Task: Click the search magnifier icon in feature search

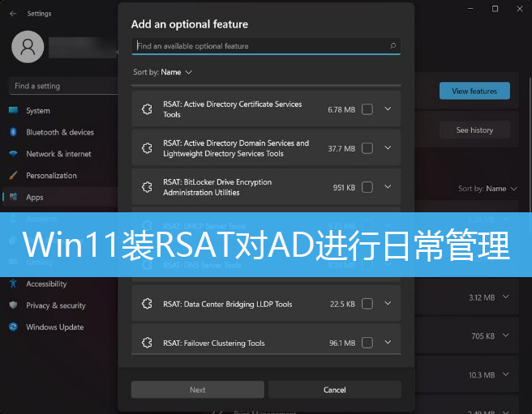Action: pos(393,46)
